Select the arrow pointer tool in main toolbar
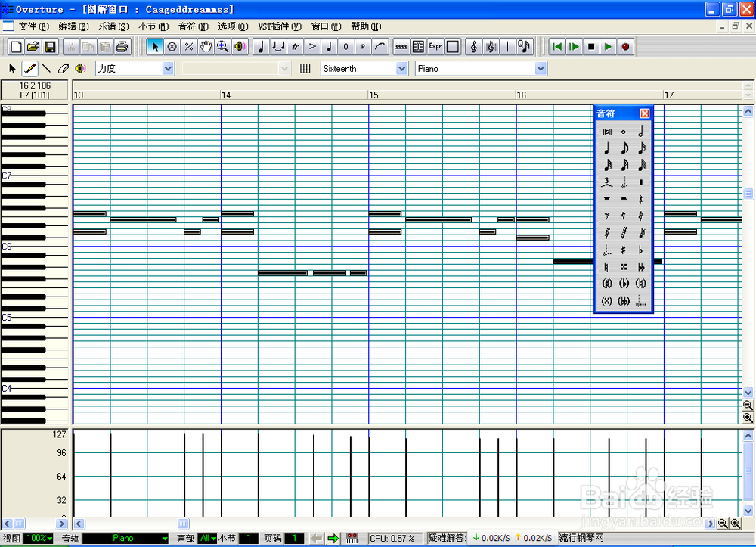The width and height of the screenshot is (756, 547). 155,47
